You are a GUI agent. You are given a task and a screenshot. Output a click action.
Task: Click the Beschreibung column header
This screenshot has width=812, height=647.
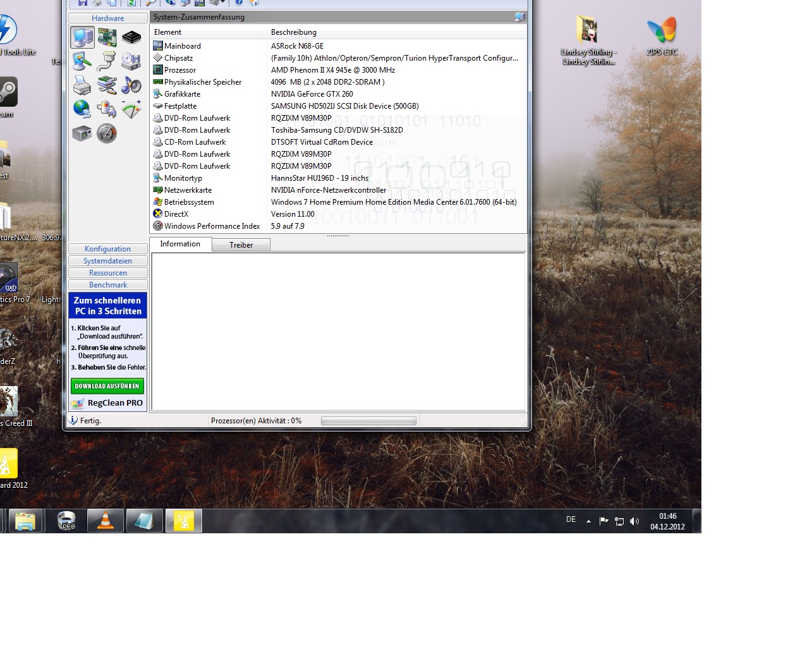(x=397, y=32)
